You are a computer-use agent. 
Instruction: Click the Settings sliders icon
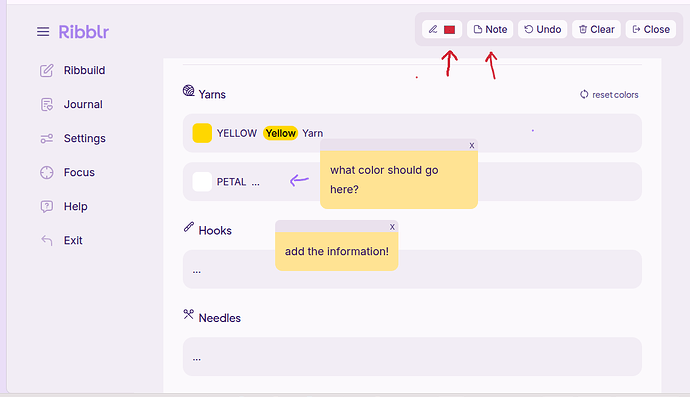tap(47, 139)
